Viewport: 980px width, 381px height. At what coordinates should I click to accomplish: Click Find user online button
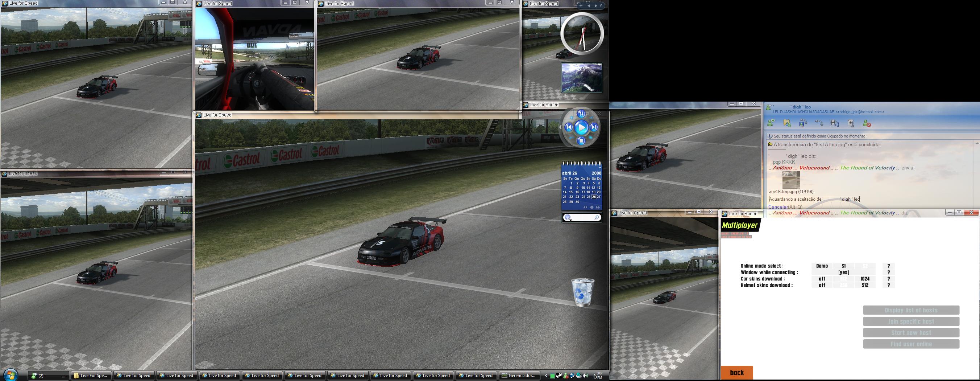[911, 344]
